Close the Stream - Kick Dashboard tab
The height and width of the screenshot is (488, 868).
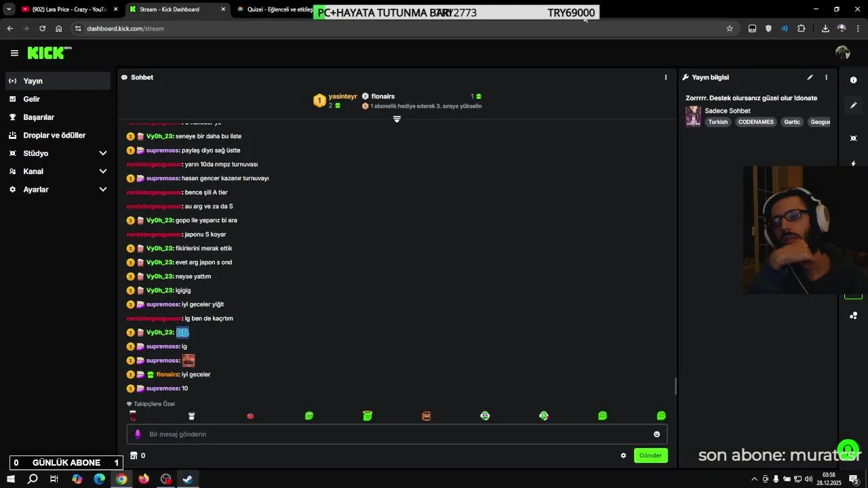point(223,9)
